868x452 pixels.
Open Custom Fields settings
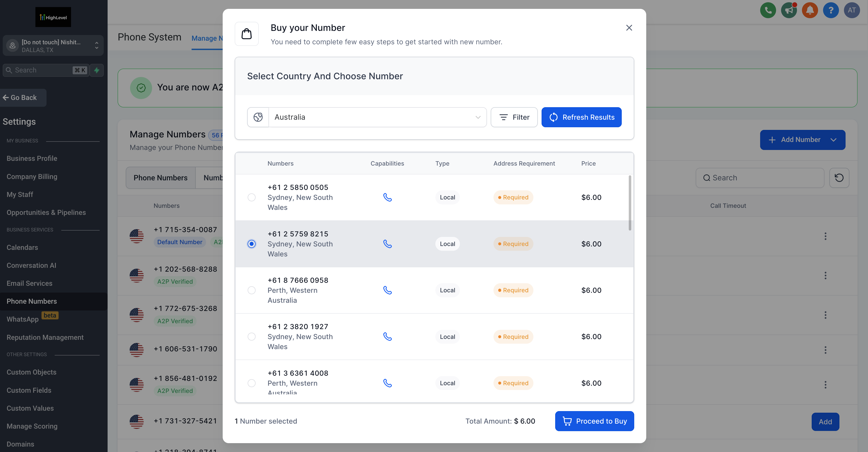(x=29, y=390)
